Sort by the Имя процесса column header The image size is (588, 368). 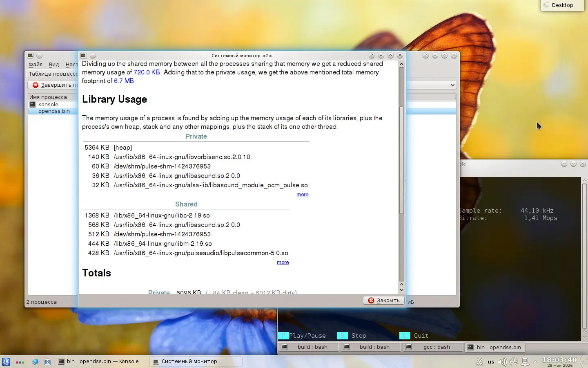click(x=53, y=97)
